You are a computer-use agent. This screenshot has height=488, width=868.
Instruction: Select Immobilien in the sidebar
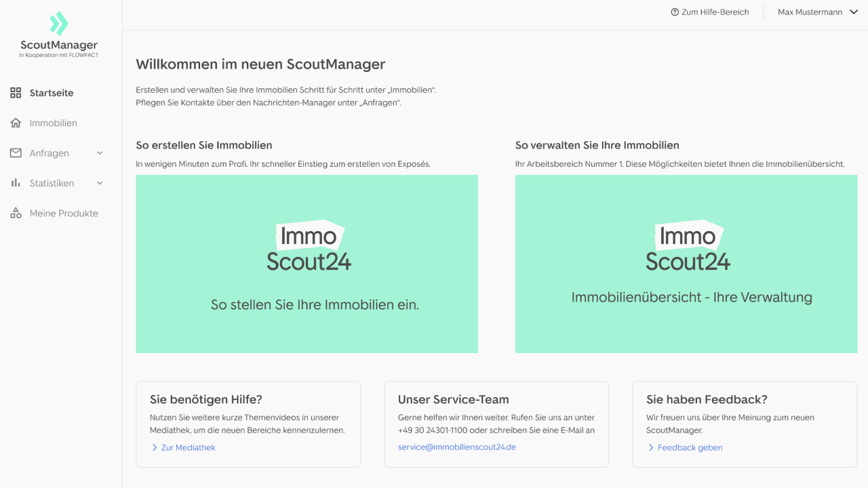click(54, 123)
